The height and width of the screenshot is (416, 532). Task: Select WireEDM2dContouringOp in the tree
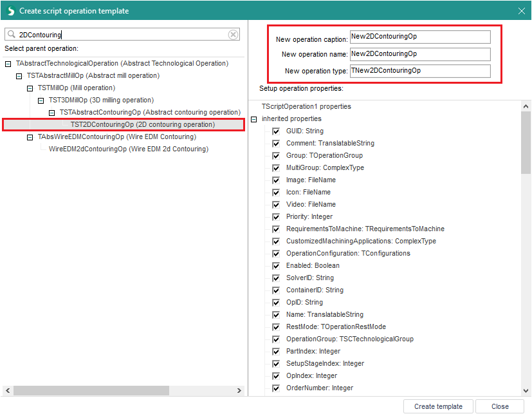coord(128,149)
